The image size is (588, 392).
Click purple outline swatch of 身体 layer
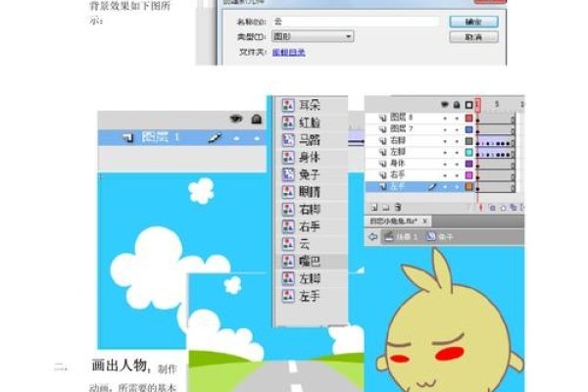[x=468, y=164]
